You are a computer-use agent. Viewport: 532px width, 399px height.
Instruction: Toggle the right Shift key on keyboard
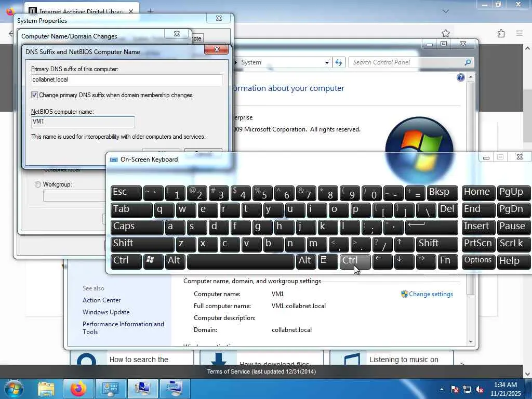437,244
